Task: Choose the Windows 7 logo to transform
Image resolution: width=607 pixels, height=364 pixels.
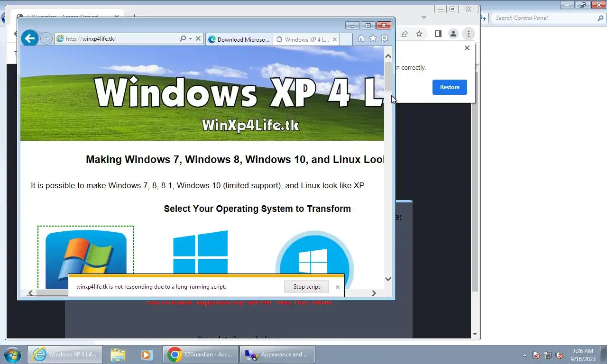Action: tap(86, 258)
